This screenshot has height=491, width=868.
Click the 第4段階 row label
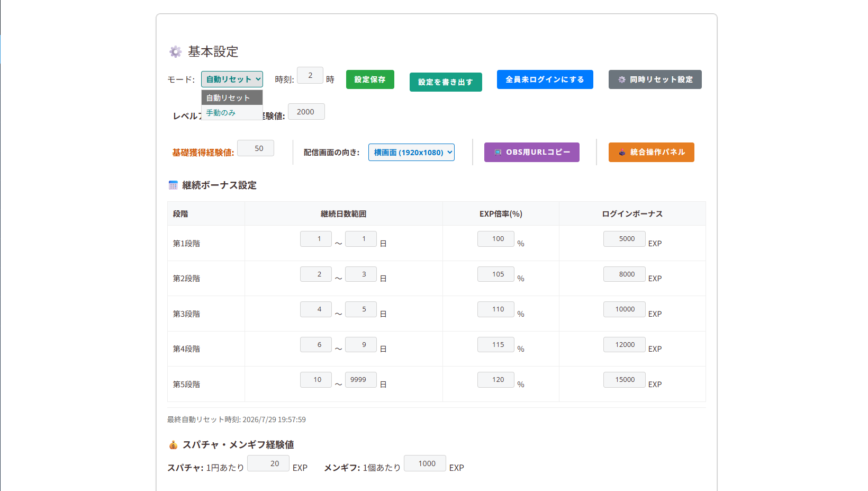click(186, 349)
